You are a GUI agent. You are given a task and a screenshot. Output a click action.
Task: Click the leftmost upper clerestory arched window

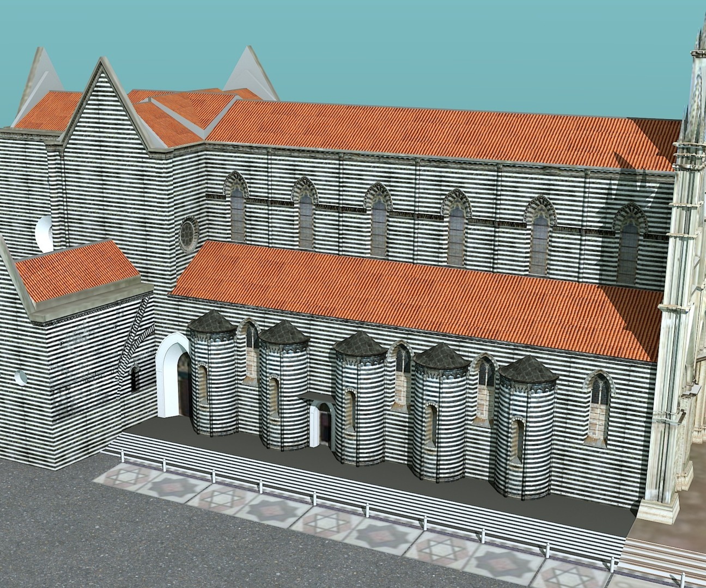(237, 207)
